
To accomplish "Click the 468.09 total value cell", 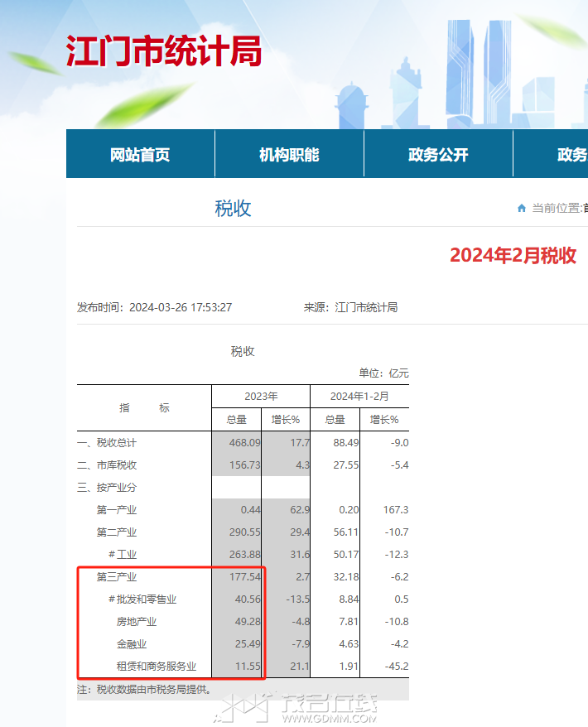I will [244, 443].
